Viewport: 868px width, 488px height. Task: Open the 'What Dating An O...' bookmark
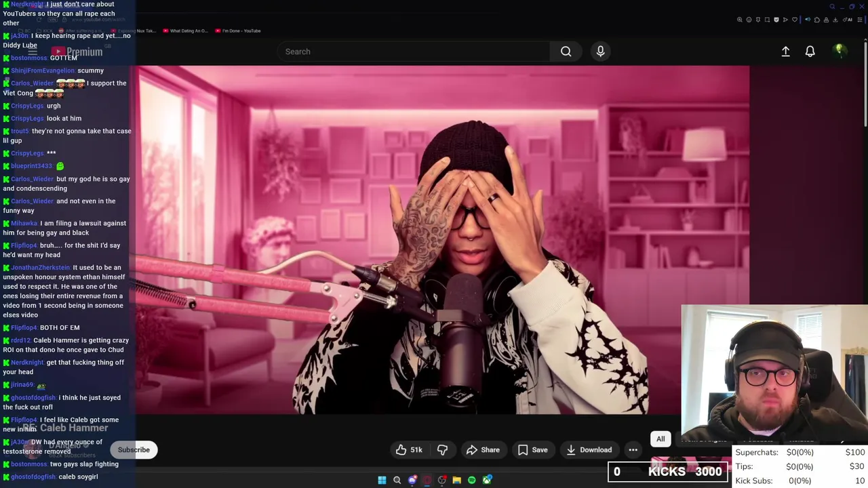pos(185,30)
